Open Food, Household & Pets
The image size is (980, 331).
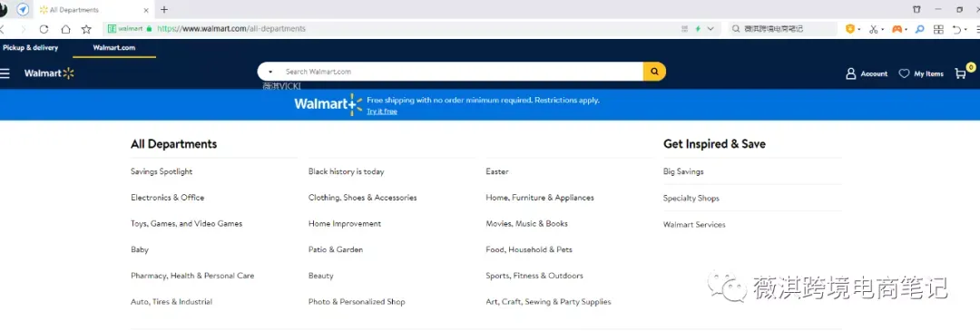tap(529, 249)
